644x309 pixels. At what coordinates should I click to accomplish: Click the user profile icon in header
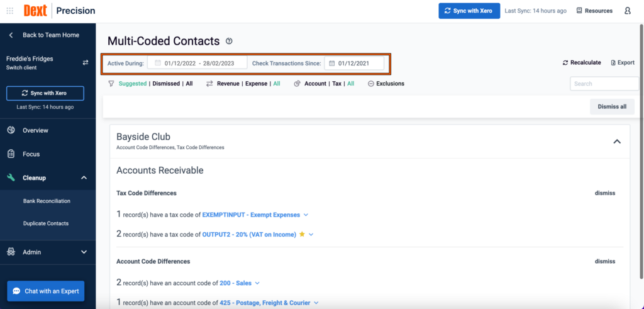click(627, 11)
